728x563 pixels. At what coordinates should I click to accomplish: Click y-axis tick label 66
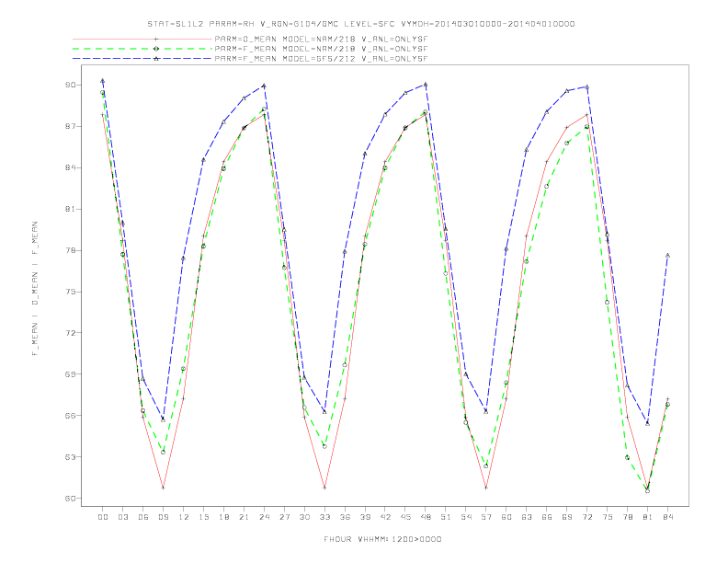pos(73,415)
